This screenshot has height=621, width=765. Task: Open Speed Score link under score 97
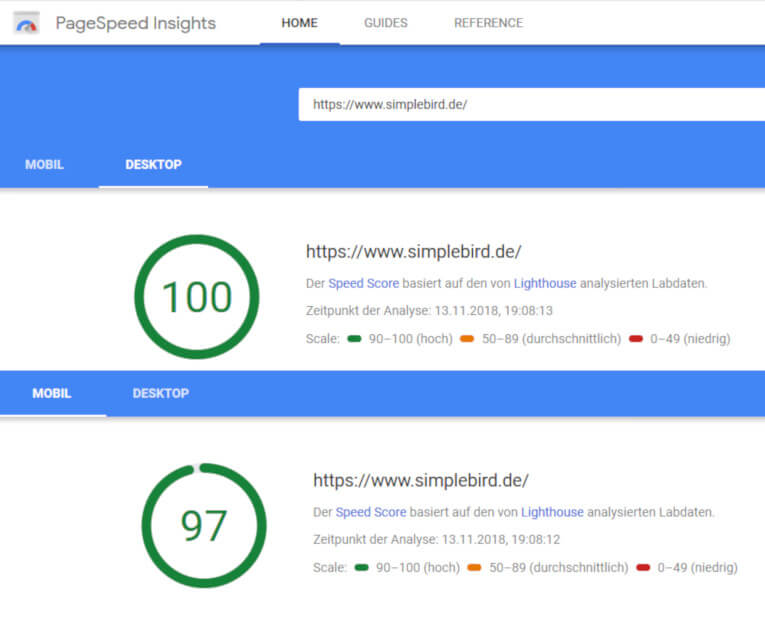tap(371, 512)
